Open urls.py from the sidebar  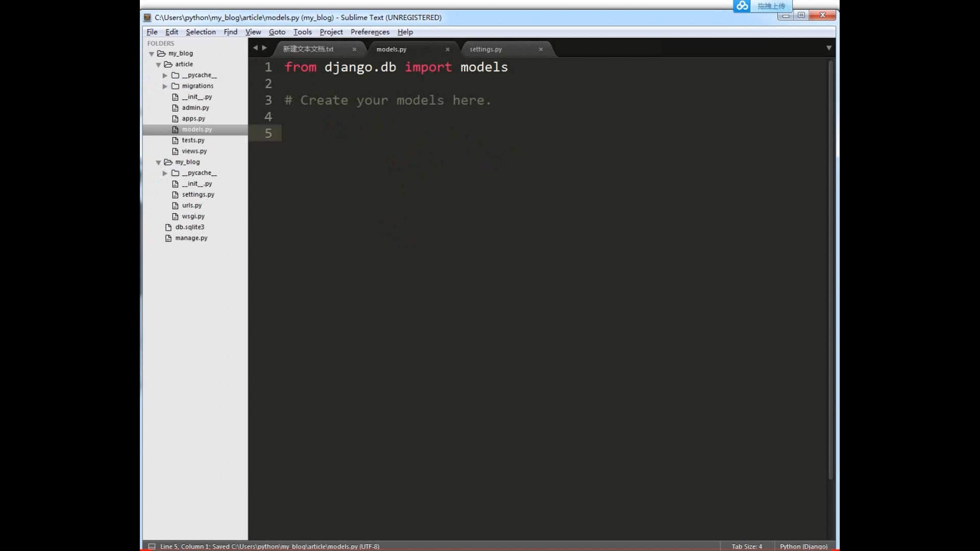point(192,206)
